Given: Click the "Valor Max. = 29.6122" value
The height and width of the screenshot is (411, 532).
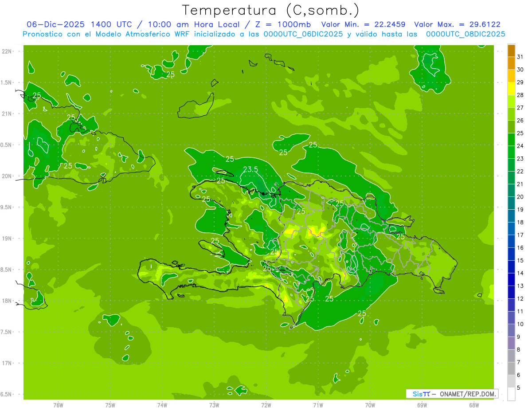Looking at the screenshot, I should click(458, 24).
